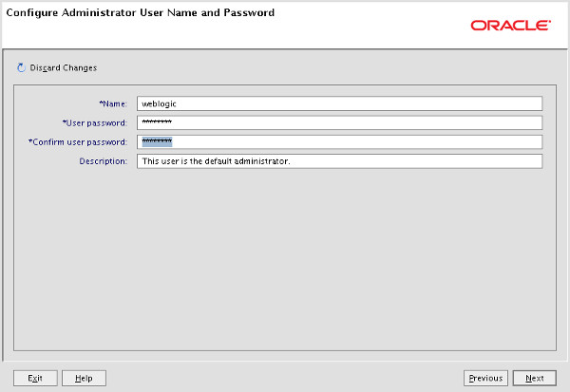Focus the Confirm user password field
The image size is (570, 392).
339,141
